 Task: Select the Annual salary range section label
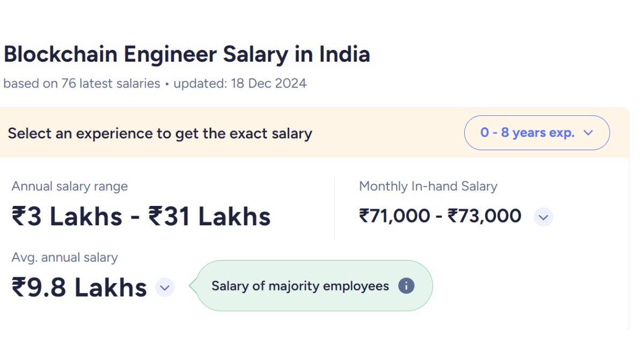pyautogui.click(x=70, y=186)
